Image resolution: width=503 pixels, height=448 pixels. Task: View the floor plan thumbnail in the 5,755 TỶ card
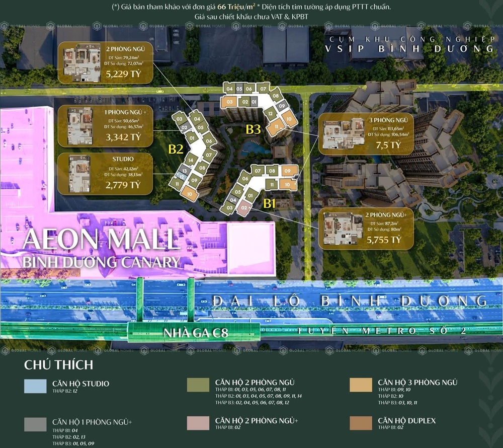(x=343, y=229)
